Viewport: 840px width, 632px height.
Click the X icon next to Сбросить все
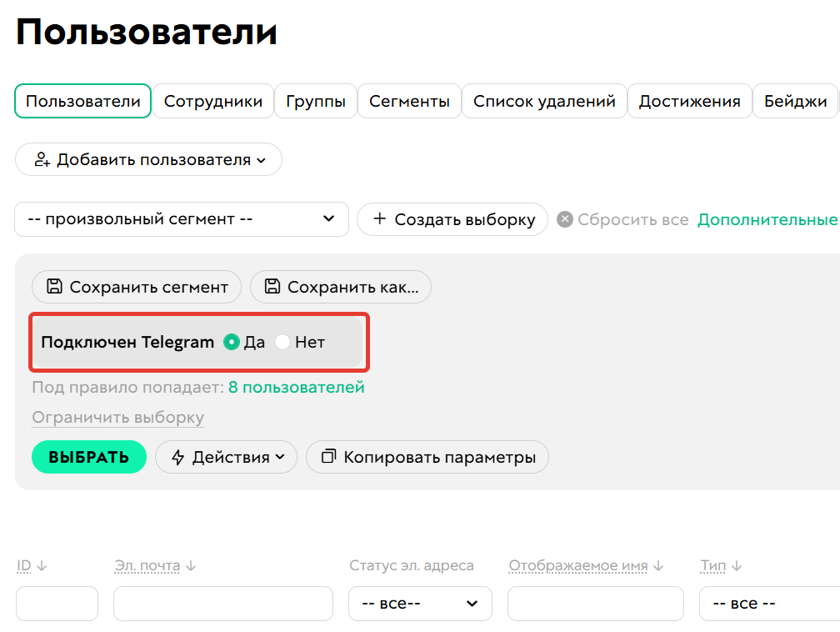point(564,219)
